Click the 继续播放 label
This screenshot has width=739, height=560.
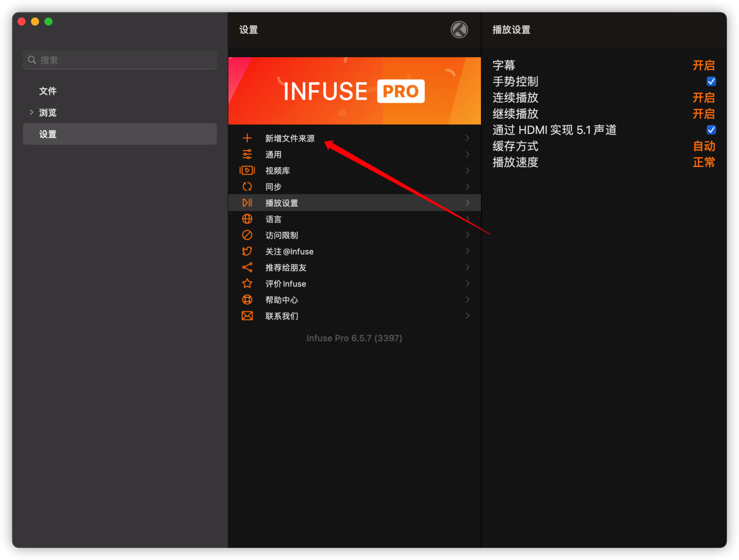coord(515,114)
